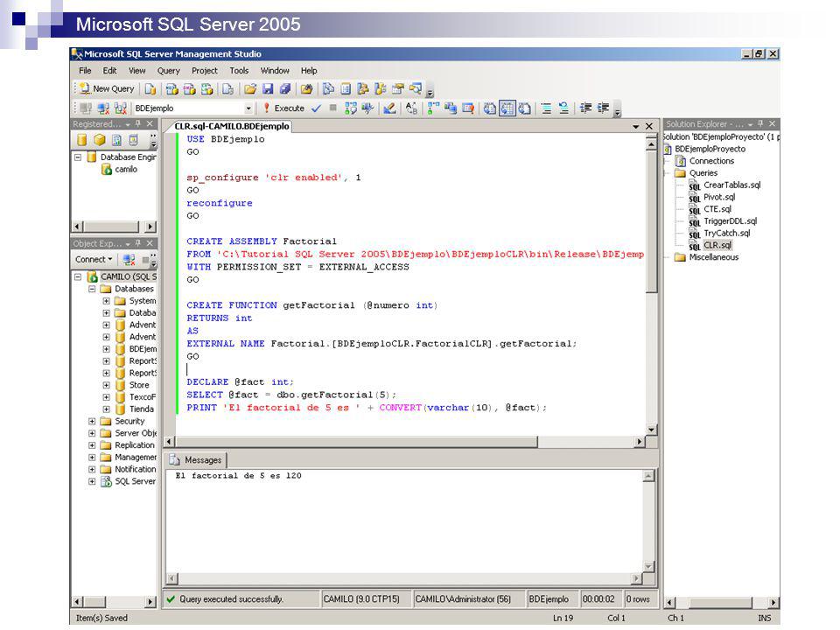Image resolution: width=840 pixels, height=630 pixels.
Task: Open the active files dropdown arrow of editor tab
Action: tap(636, 126)
